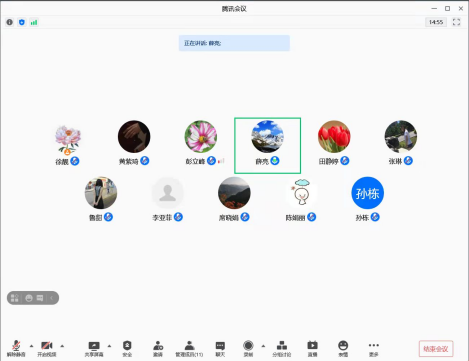Open breakout rooms option
This screenshot has height=361, width=469.
[x=282, y=348]
